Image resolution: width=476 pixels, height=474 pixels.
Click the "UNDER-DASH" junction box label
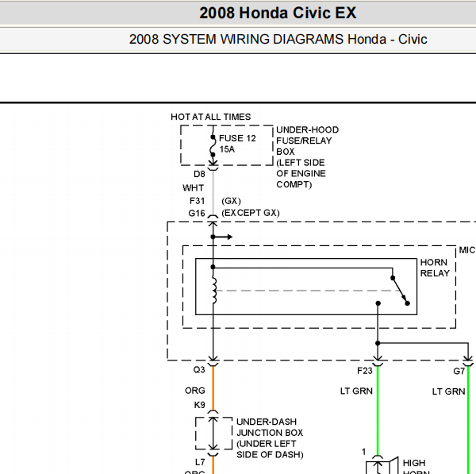pyautogui.click(x=267, y=422)
